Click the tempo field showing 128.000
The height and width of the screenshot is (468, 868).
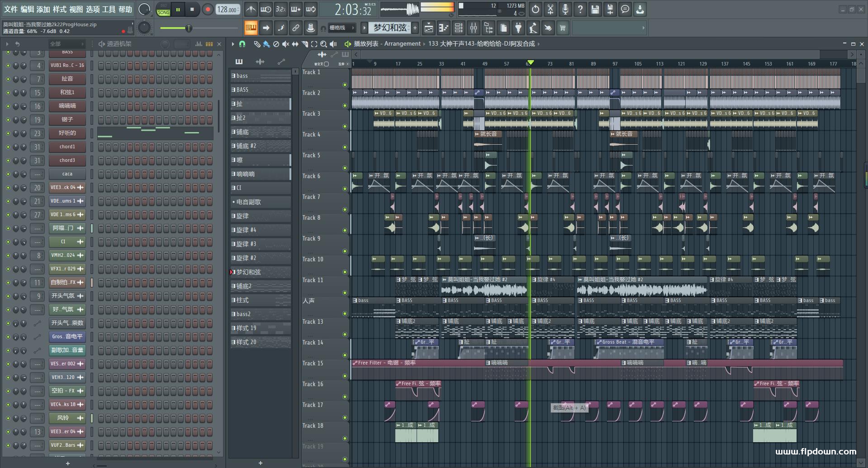coord(227,9)
